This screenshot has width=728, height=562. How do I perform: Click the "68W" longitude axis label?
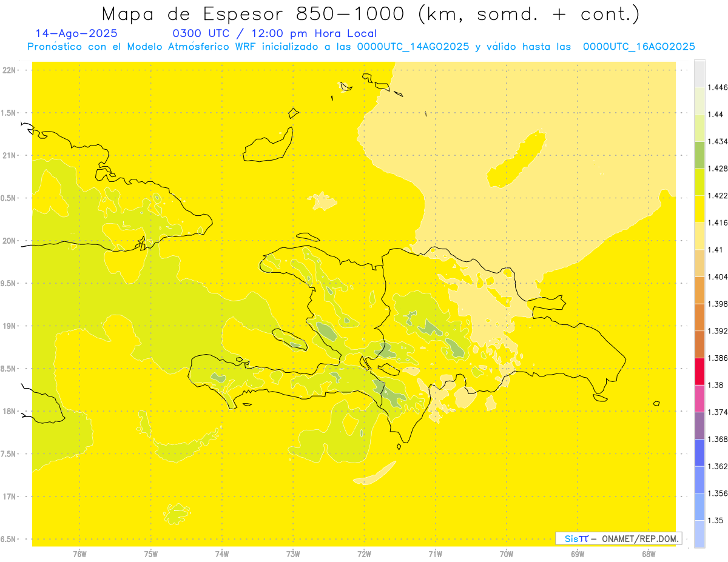click(649, 554)
